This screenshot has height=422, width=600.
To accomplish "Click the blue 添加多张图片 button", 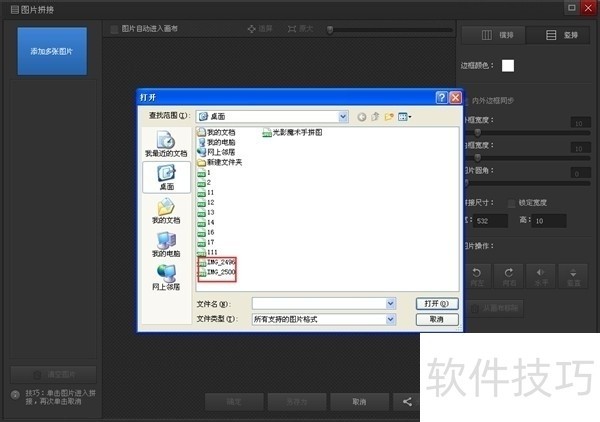I will pos(52,51).
